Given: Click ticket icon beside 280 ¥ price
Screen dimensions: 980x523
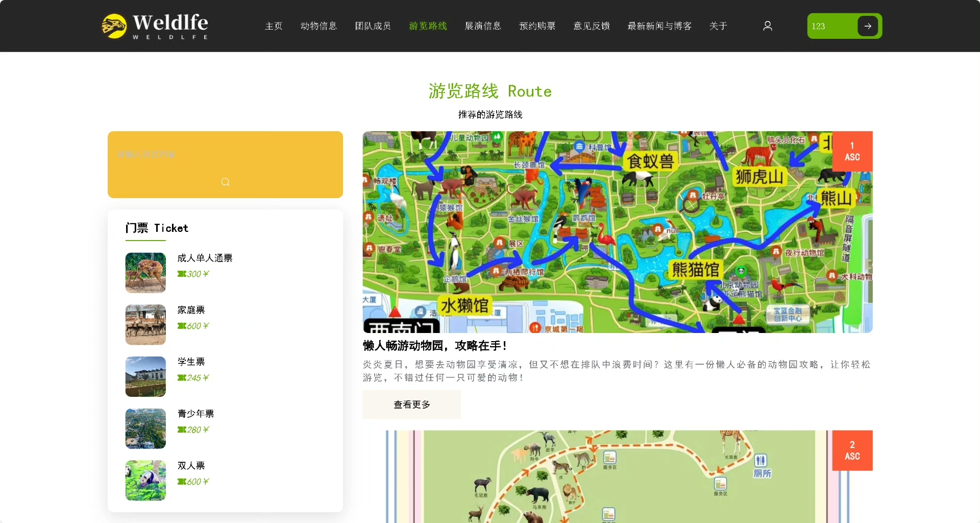Looking at the screenshot, I should pyautogui.click(x=182, y=430).
